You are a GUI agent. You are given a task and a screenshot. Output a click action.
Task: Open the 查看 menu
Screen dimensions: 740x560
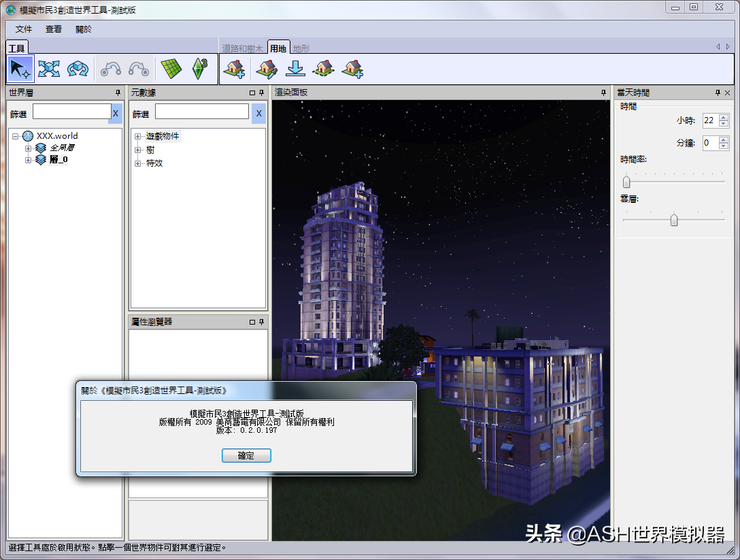(x=53, y=29)
